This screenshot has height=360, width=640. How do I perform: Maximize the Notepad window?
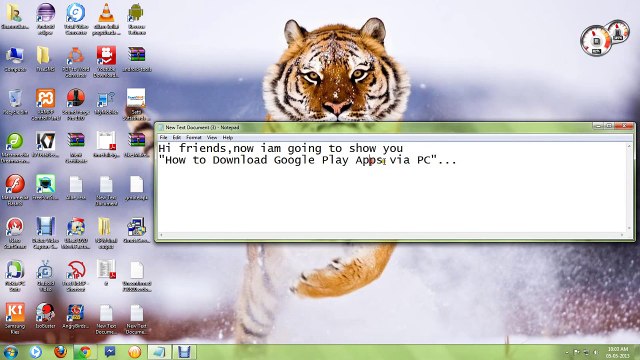609,126
